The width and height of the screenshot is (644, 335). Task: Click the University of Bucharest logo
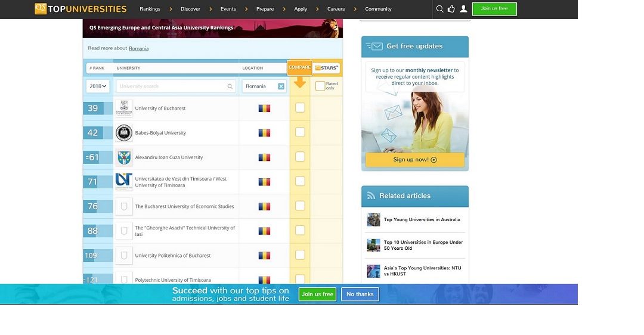[x=123, y=108]
